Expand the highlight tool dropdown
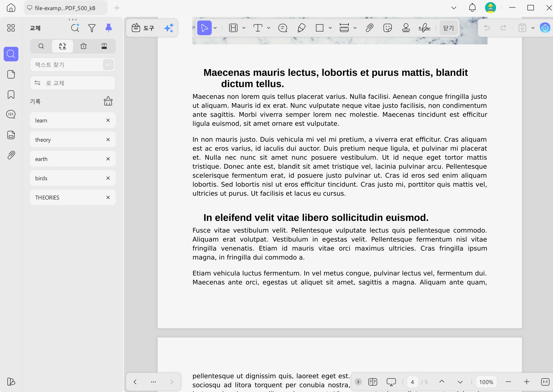553x392 pixels. (244, 28)
